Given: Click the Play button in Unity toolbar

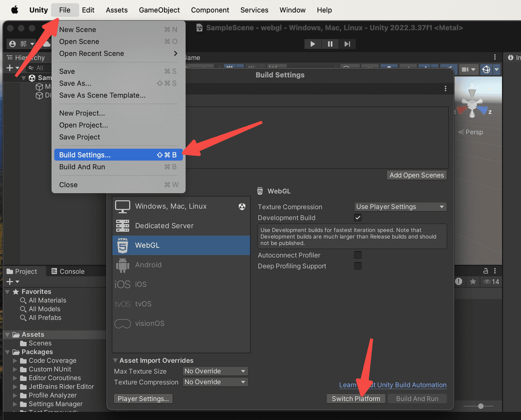Looking at the screenshot, I should [x=313, y=44].
